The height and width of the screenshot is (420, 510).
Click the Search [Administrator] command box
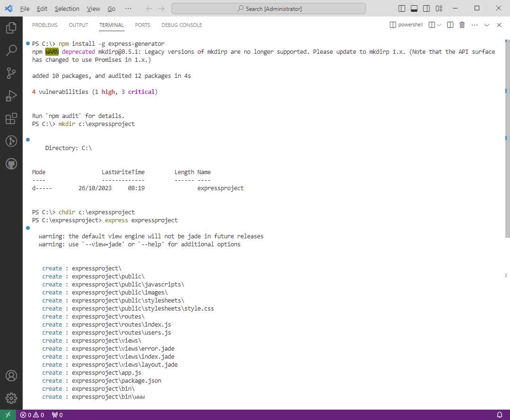click(x=269, y=9)
